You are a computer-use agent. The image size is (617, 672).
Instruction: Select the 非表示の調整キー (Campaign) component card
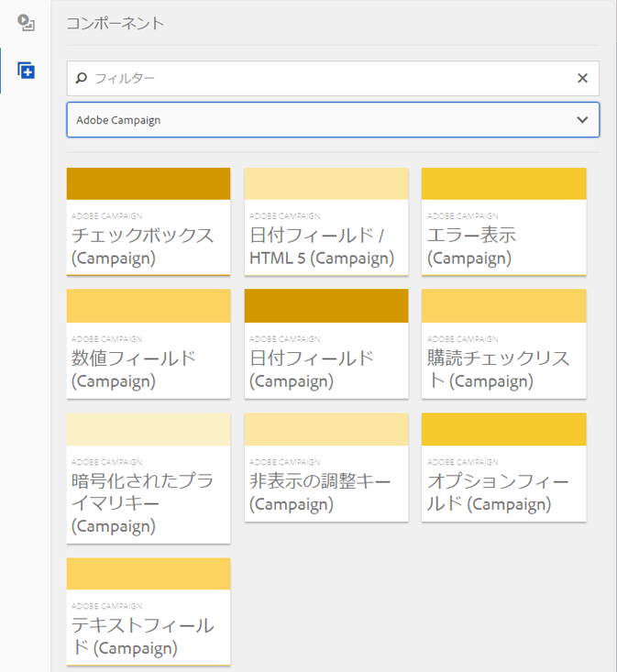(x=326, y=468)
